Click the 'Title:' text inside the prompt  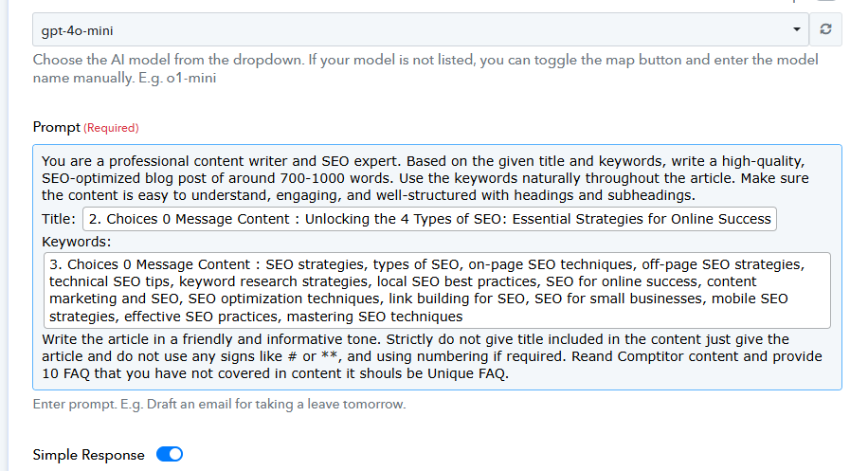coord(59,219)
